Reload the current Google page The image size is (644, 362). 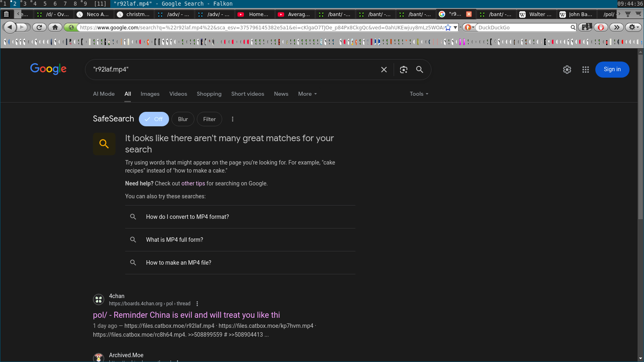click(39, 27)
